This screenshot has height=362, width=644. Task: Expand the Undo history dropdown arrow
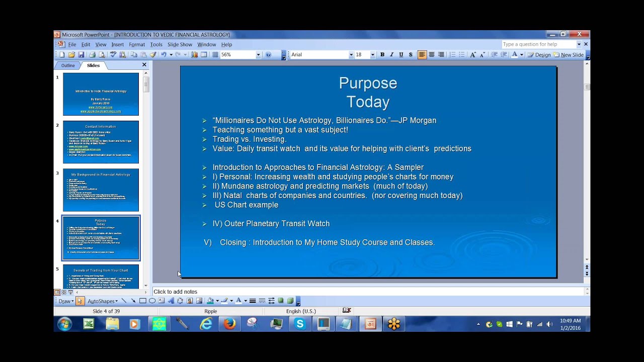pyautogui.click(x=171, y=55)
